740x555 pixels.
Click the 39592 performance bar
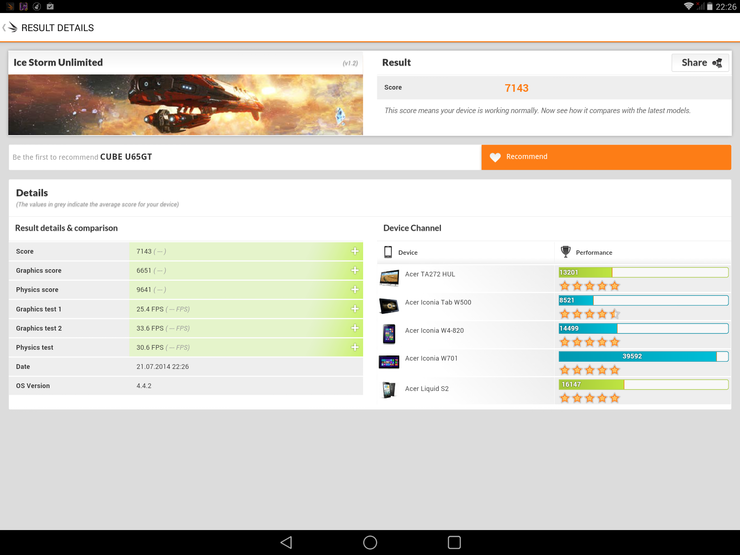[x=643, y=356]
